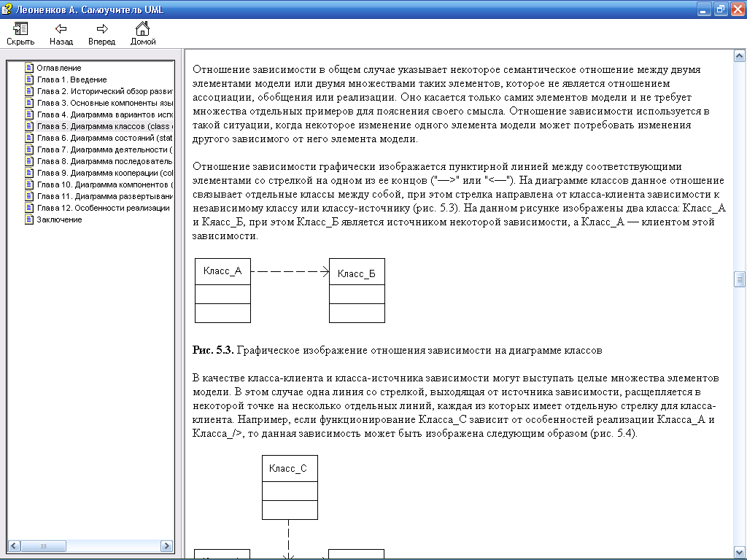Click the content pane vertical scroll thumb
Image resolution: width=747 pixels, height=560 pixels.
pos(740,279)
